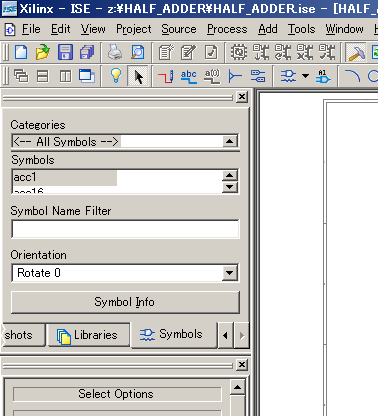Open a file with folder icon
378x416 pixels.
click(43, 52)
